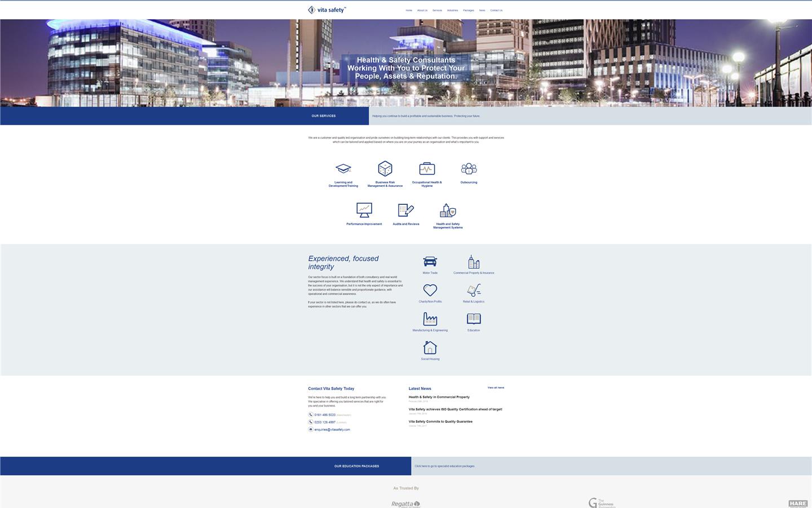Open the Vita Safety ISO Quality Certification article
Screen dimensions: 812x508
(454, 409)
